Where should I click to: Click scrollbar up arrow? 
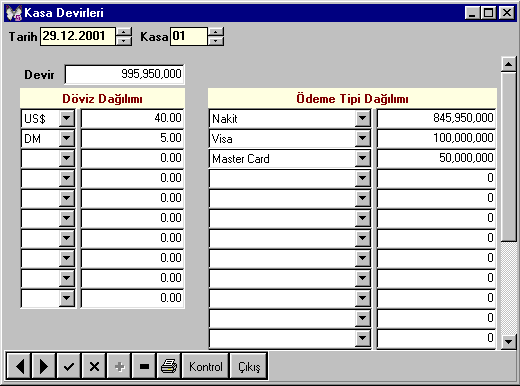click(509, 64)
